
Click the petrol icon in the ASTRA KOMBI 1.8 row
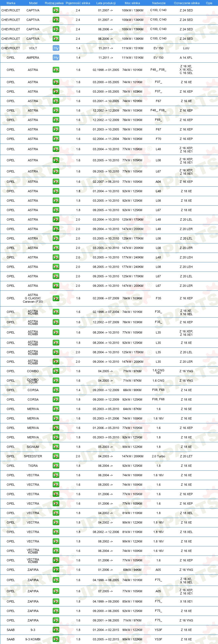tap(56, 343)
